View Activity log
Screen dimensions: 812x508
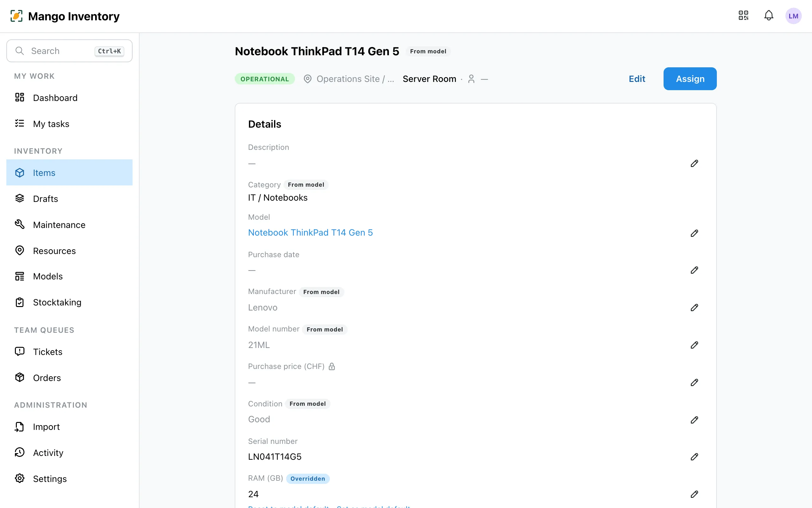69,452
